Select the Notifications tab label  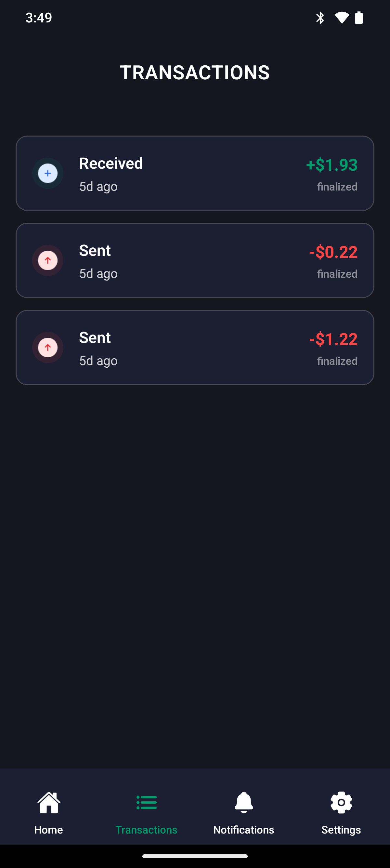[x=243, y=830]
